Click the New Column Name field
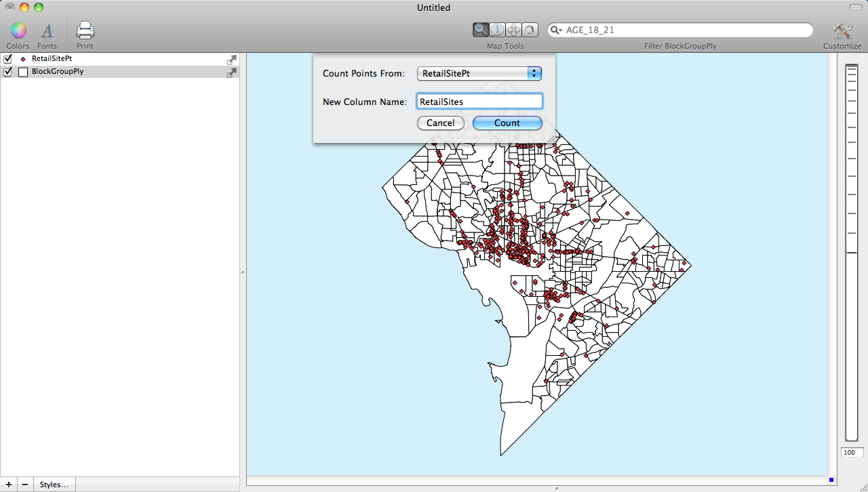 pyautogui.click(x=479, y=102)
